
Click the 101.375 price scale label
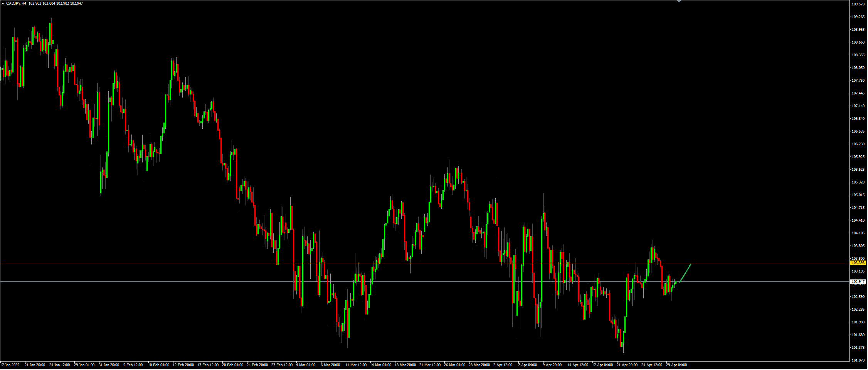point(858,348)
